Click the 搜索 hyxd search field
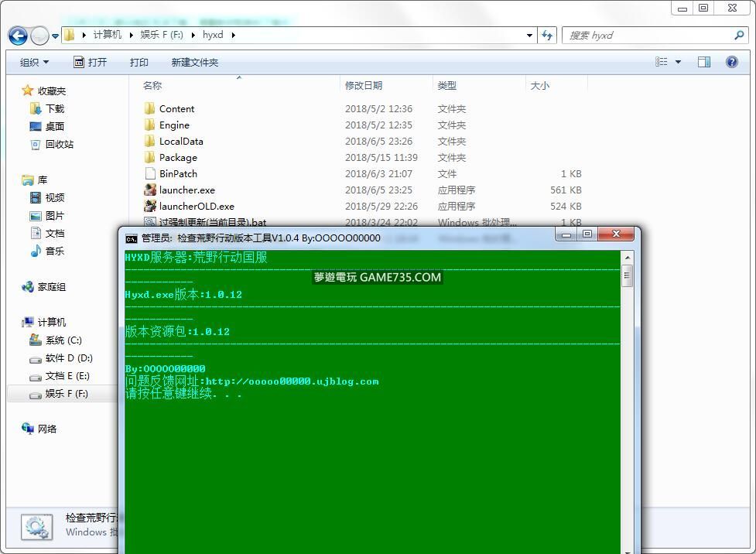 pyautogui.click(x=648, y=35)
